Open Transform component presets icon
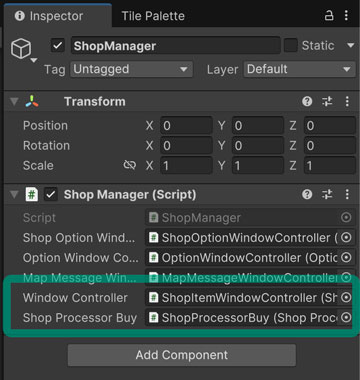The height and width of the screenshot is (380, 360). point(327,101)
